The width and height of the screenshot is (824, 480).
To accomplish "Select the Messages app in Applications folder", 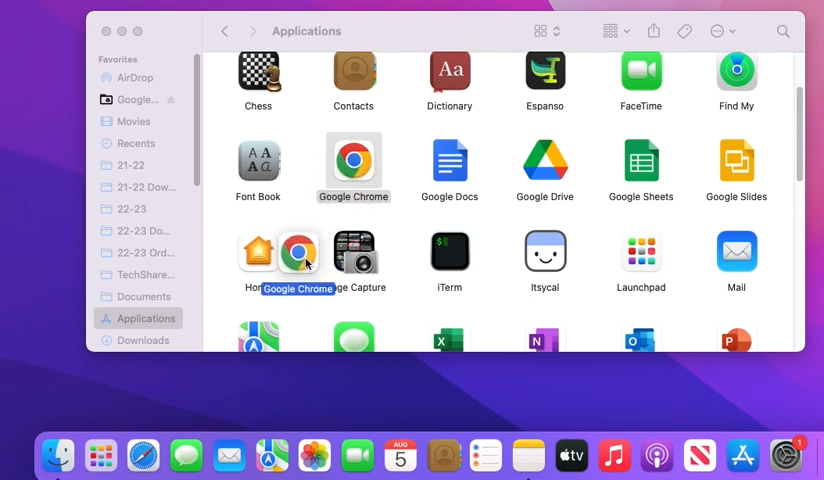I will [354, 337].
